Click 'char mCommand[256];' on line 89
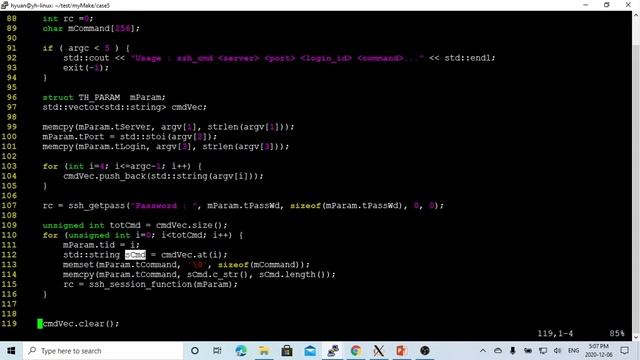 coord(91,28)
